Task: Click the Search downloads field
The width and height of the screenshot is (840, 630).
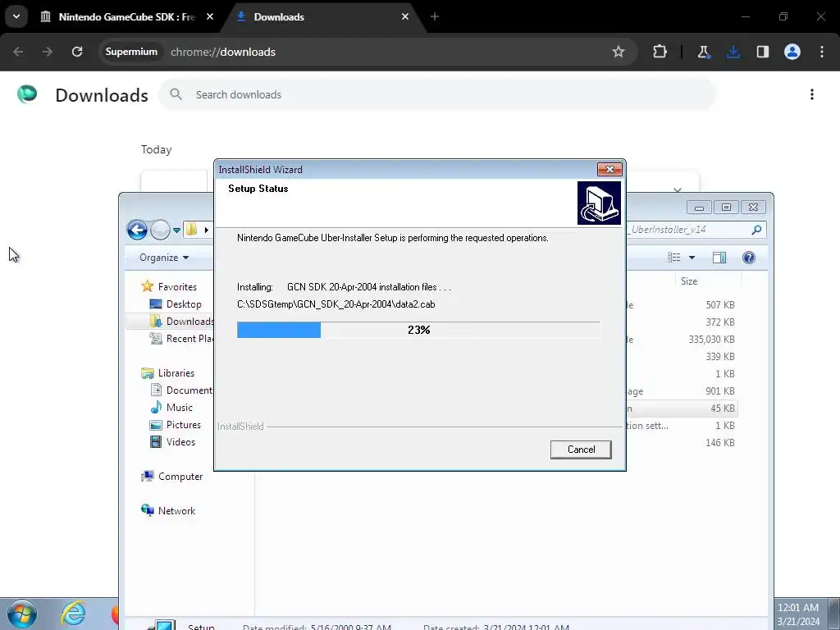Action: coord(436,95)
